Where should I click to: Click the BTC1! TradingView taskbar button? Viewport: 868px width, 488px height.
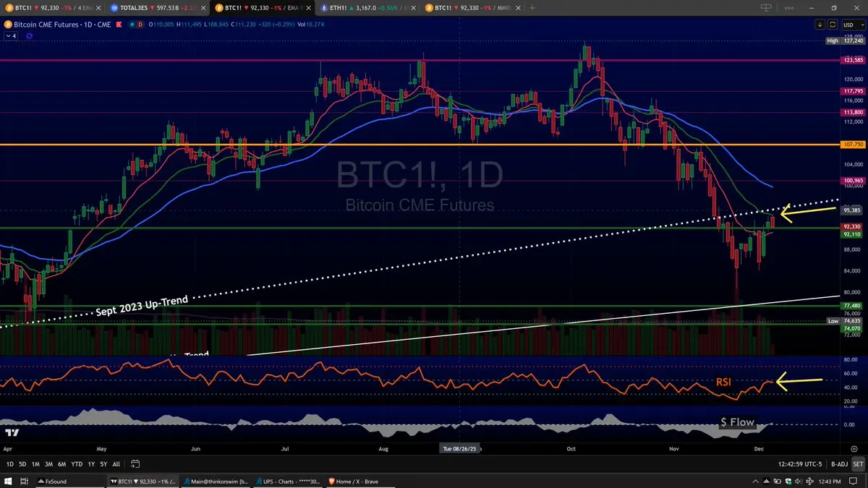(x=143, y=481)
